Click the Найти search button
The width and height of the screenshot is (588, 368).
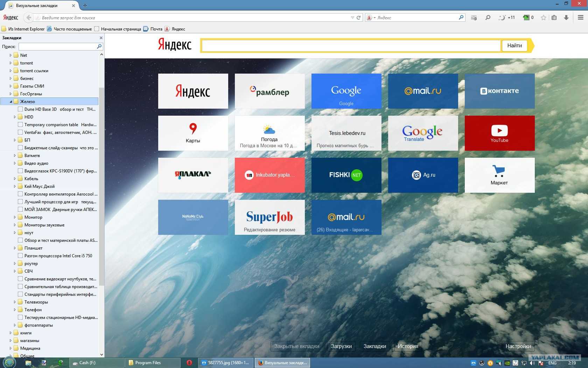tap(514, 46)
